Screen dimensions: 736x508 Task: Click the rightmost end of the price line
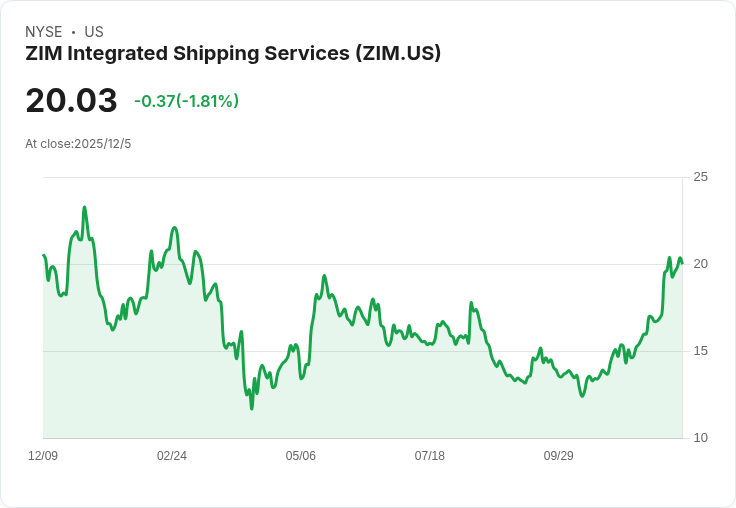point(682,263)
